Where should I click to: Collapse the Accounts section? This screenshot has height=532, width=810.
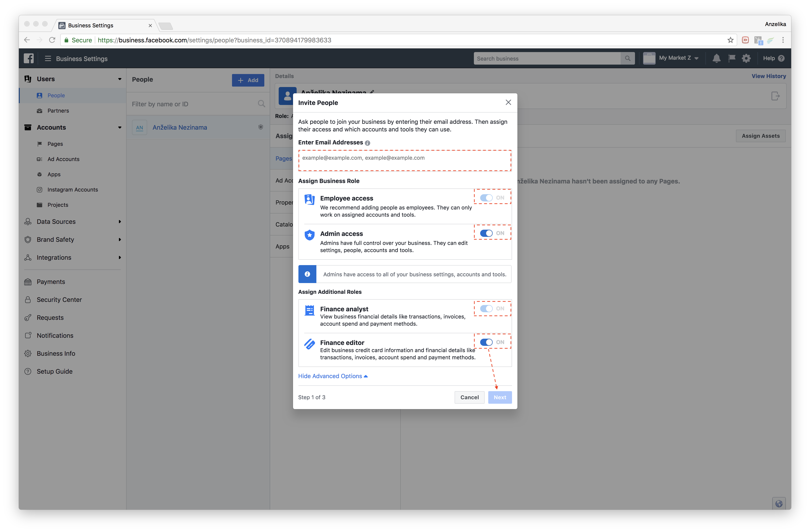119,128
